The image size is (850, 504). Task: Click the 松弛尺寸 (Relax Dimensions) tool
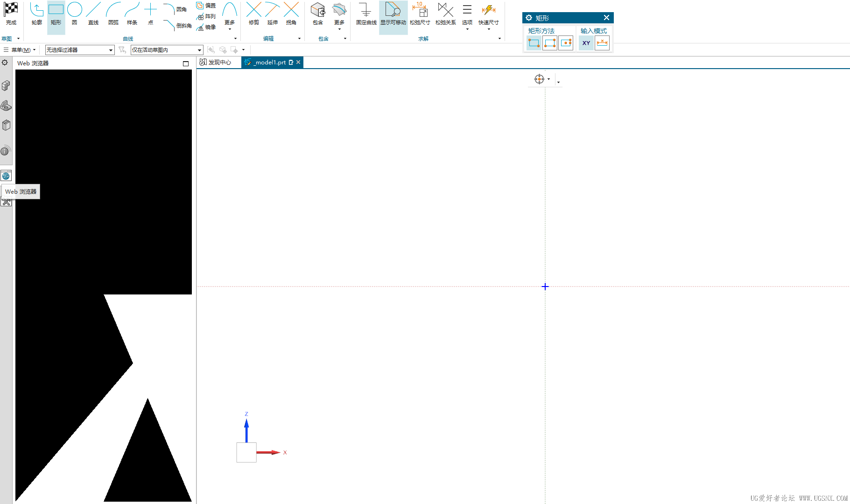420,14
